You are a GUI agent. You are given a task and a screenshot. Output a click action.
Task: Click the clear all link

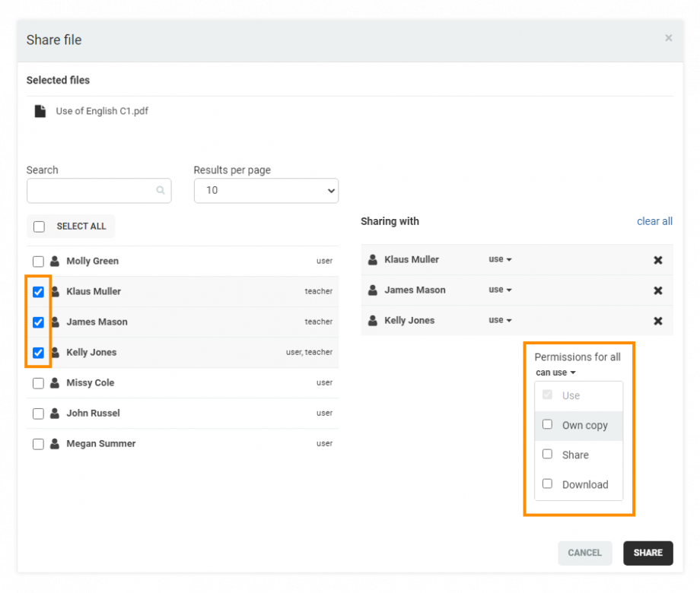point(654,221)
